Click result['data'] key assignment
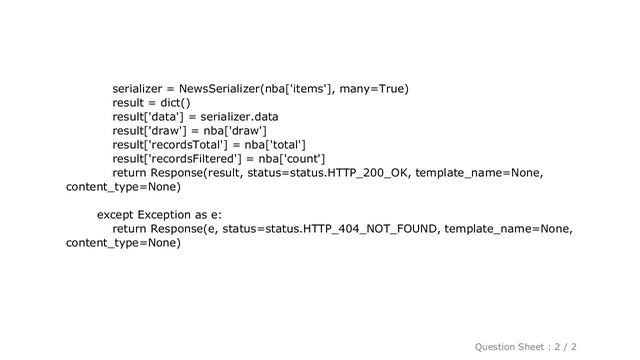The height and width of the screenshot is (360, 640). (x=148, y=117)
